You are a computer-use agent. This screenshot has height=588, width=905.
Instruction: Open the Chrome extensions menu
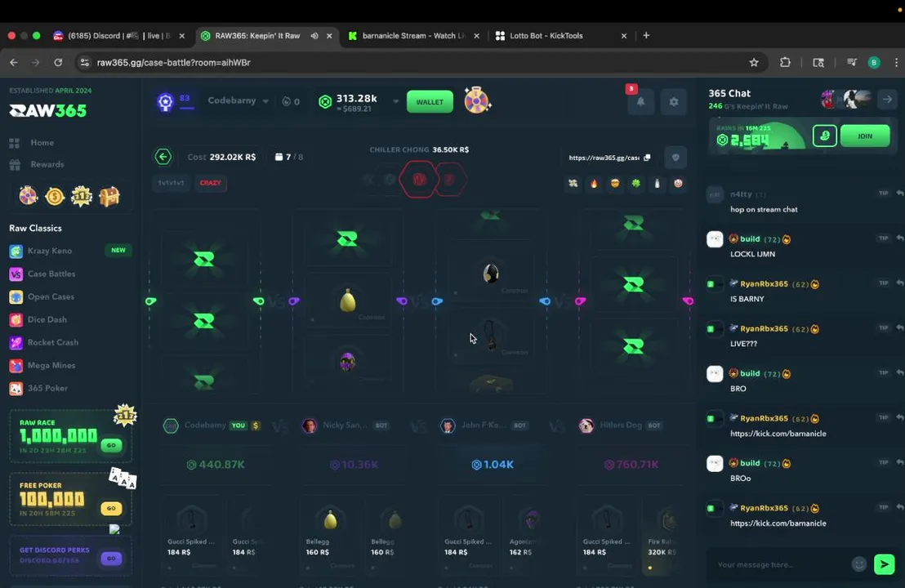click(785, 62)
